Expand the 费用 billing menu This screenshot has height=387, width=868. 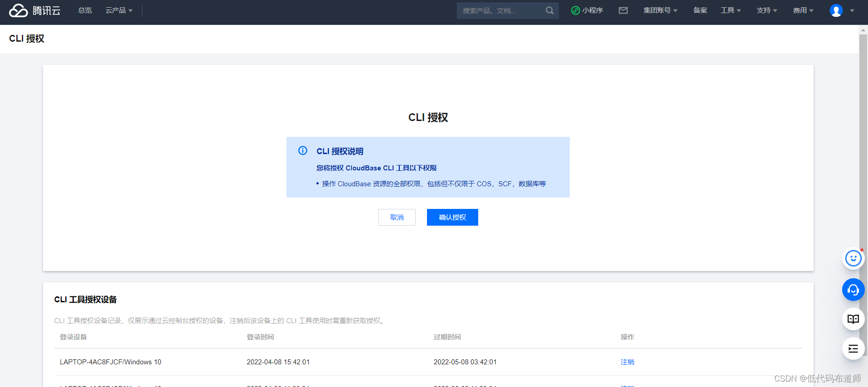click(x=803, y=10)
